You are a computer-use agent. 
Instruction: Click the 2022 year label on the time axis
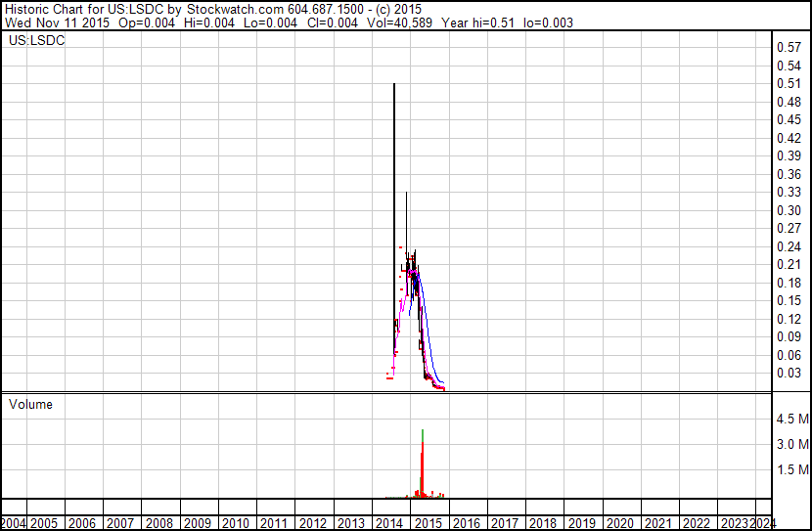coord(697,523)
